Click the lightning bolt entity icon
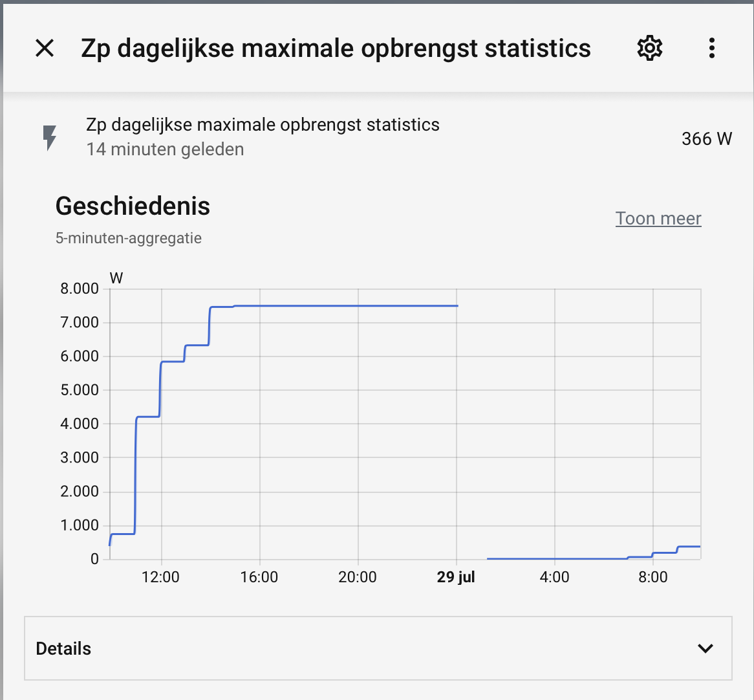 pos(50,138)
